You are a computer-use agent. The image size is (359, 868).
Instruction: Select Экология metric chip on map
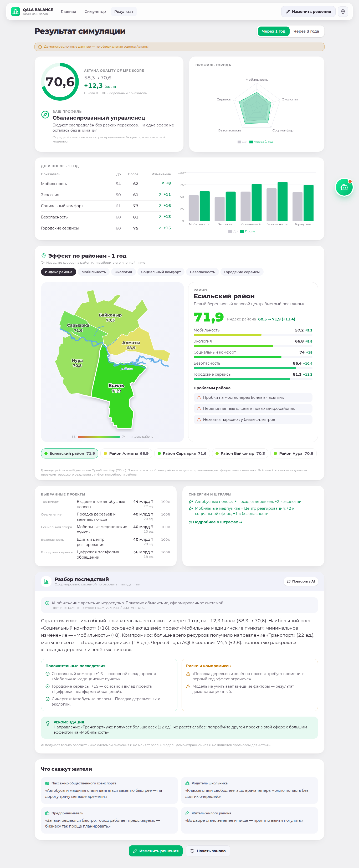tap(123, 272)
